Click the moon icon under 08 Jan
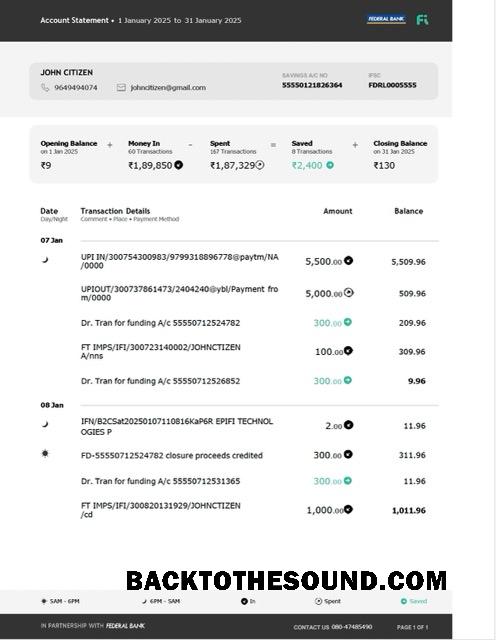Screen dimensions: 496x640 [45, 424]
